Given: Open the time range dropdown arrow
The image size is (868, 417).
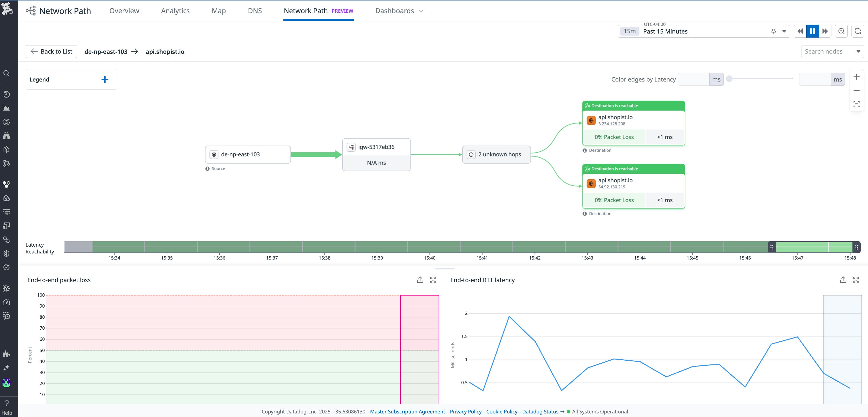Looking at the screenshot, I should tap(784, 31).
